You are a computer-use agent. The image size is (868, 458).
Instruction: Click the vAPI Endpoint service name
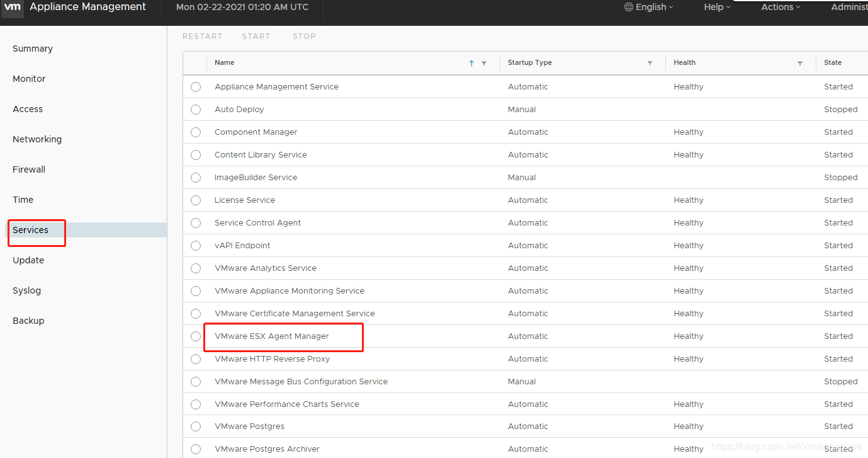click(242, 246)
